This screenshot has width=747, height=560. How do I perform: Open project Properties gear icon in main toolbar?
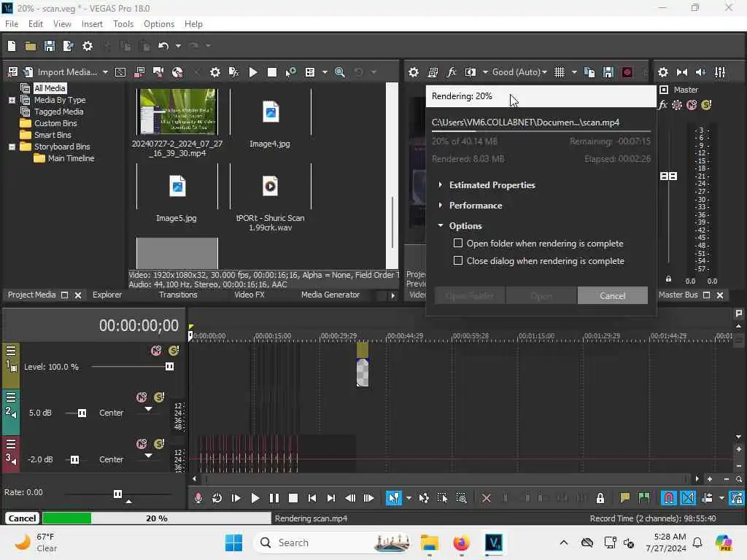point(88,46)
